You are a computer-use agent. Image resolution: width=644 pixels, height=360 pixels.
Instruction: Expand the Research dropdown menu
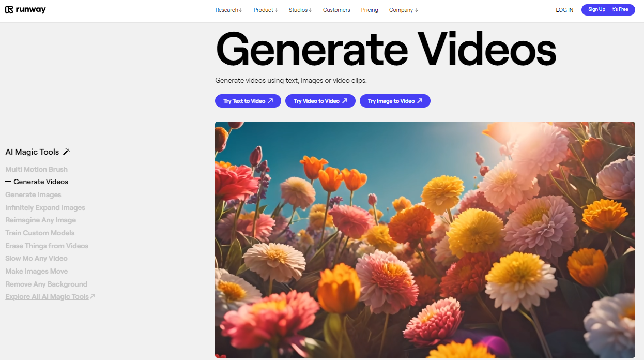point(229,10)
